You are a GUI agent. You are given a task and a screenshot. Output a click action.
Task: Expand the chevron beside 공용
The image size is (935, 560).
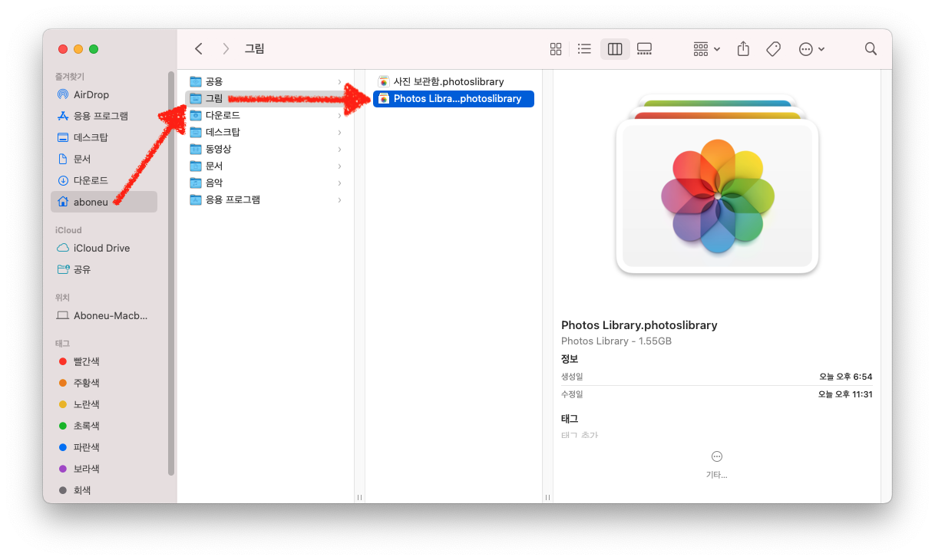(339, 81)
